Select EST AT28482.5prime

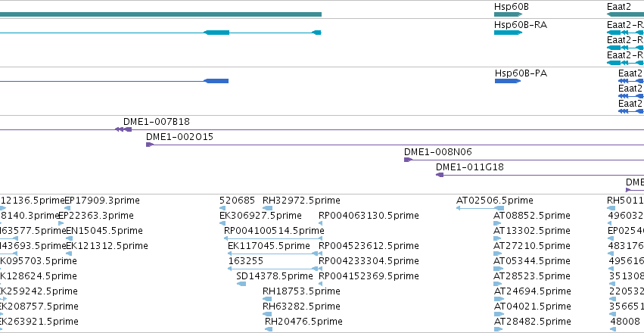click(x=532, y=322)
